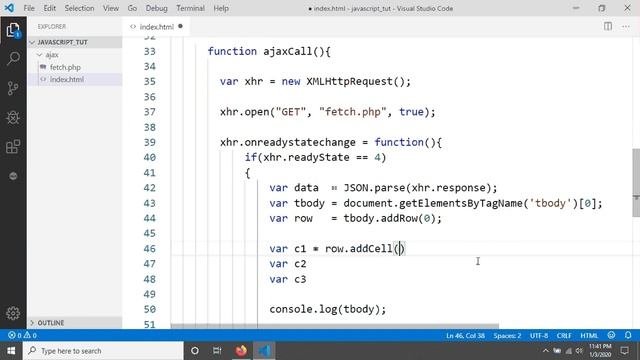Screen dimensions: 640x360
Task: Click the VS Code taskbar icon
Action: [x=264, y=351]
